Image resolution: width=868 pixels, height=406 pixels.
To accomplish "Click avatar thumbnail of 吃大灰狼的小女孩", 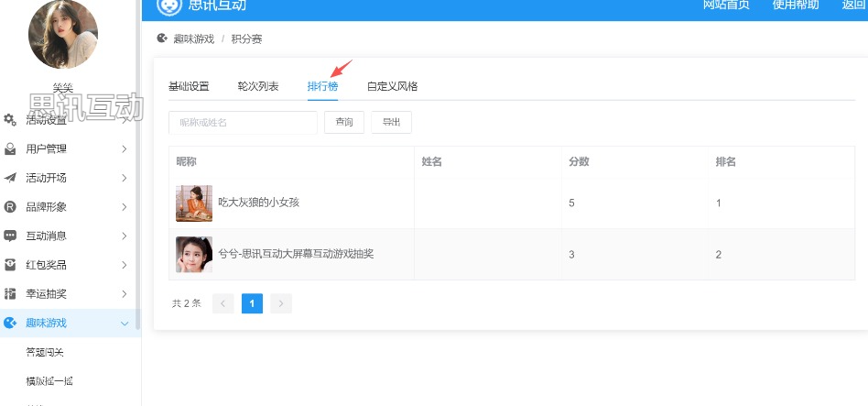I will 194,203.
